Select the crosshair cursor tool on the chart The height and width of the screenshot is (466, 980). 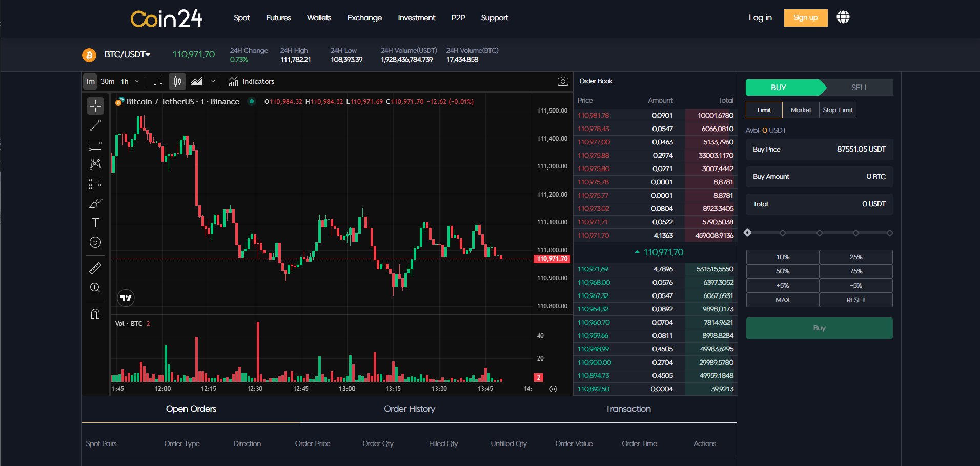tap(95, 105)
